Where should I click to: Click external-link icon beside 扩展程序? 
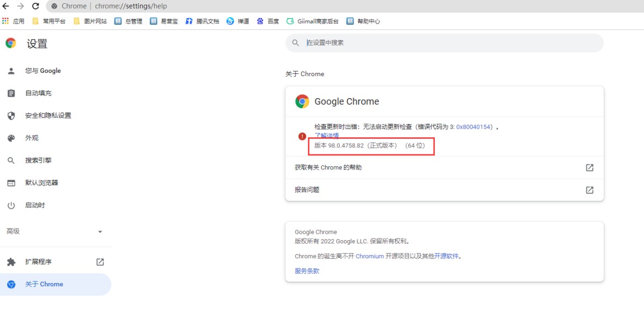100,262
